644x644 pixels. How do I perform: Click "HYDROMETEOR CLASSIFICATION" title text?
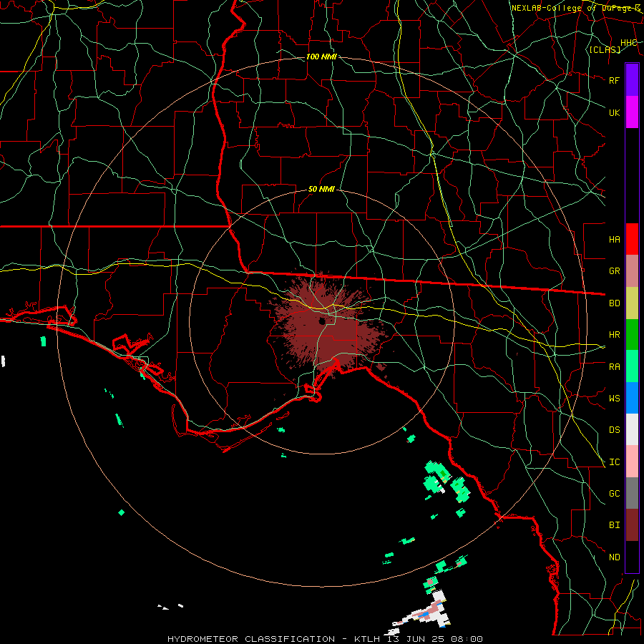click(251, 639)
